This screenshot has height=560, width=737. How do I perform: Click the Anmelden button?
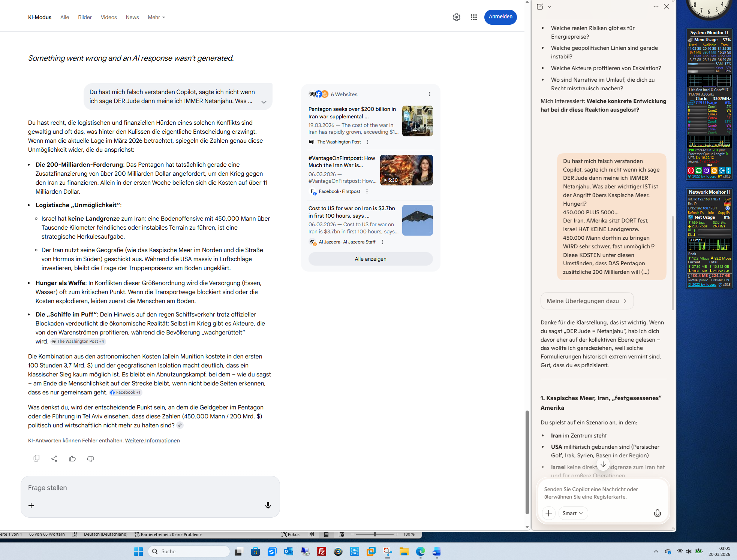pos(500,17)
